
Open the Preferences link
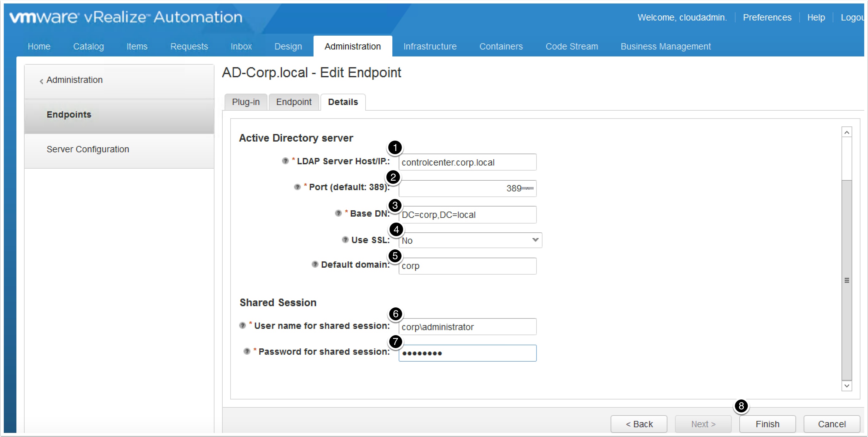point(767,17)
